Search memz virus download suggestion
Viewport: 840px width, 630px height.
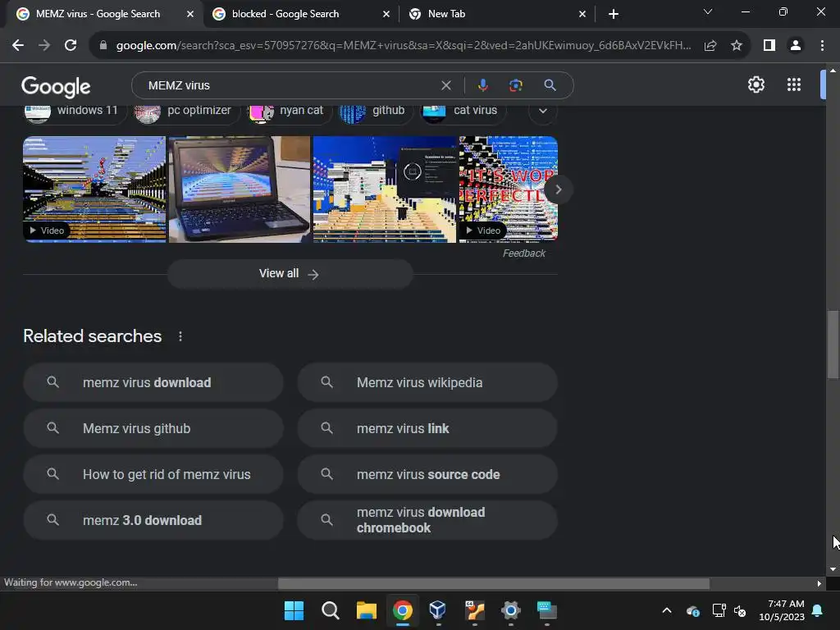coord(153,382)
